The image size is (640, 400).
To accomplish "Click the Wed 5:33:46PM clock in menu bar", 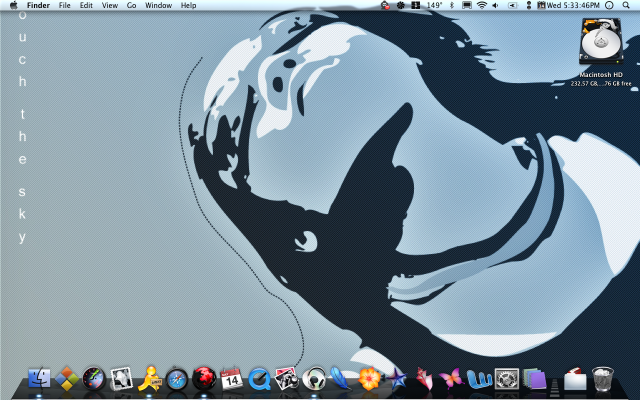I will (x=573, y=5).
